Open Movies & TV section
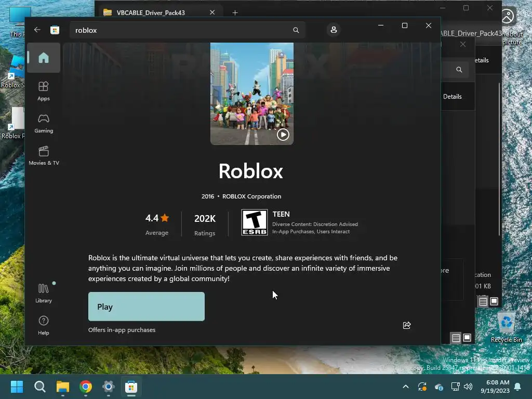 (44, 155)
